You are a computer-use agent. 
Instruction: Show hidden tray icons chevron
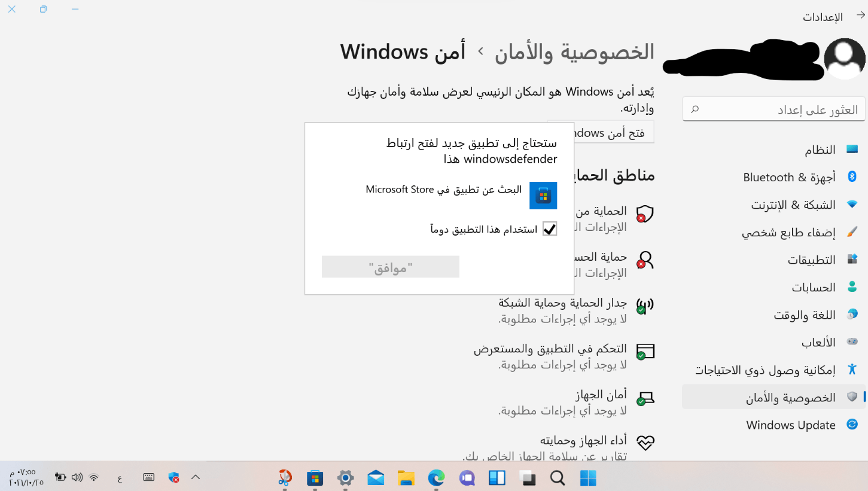(x=196, y=477)
